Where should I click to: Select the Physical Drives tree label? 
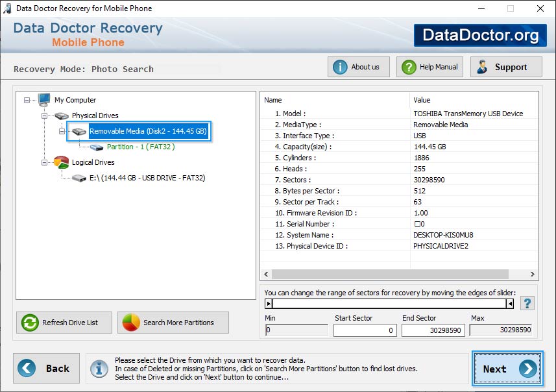click(x=95, y=116)
